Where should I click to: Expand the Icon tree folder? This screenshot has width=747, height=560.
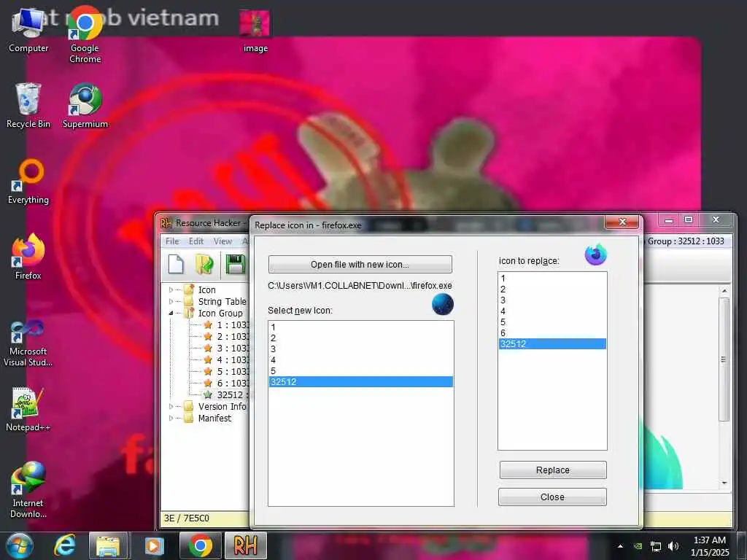pyautogui.click(x=171, y=289)
